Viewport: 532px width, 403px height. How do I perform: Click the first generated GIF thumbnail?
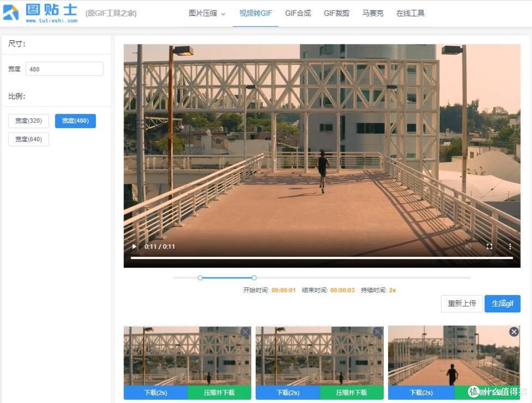point(187,356)
